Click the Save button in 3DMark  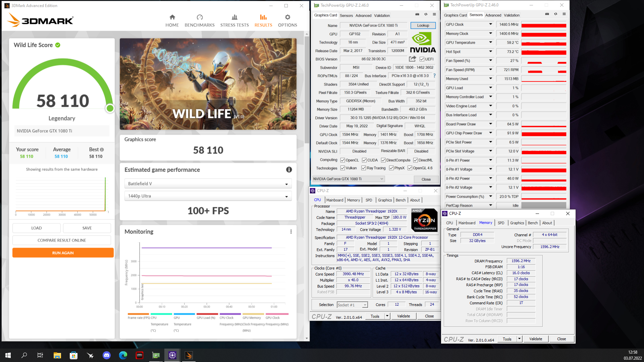point(87,228)
